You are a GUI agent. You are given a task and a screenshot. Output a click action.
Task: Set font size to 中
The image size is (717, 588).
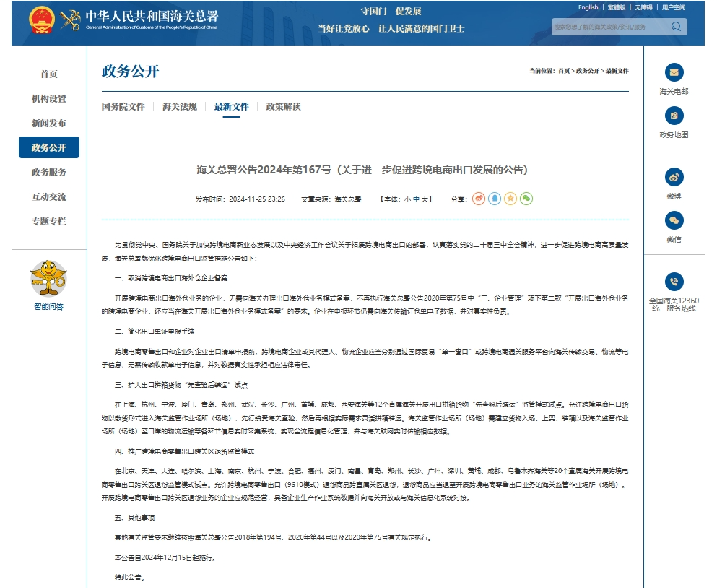[x=416, y=199]
